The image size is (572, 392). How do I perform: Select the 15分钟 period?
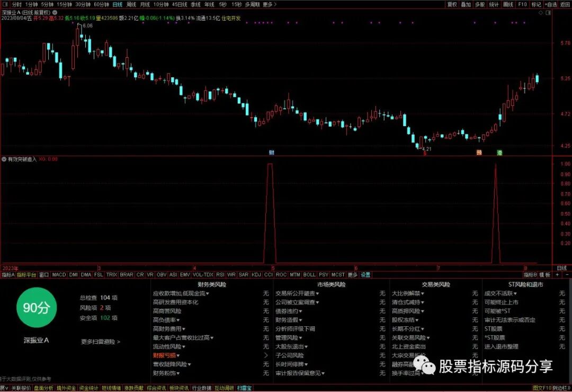pos(64,4)
